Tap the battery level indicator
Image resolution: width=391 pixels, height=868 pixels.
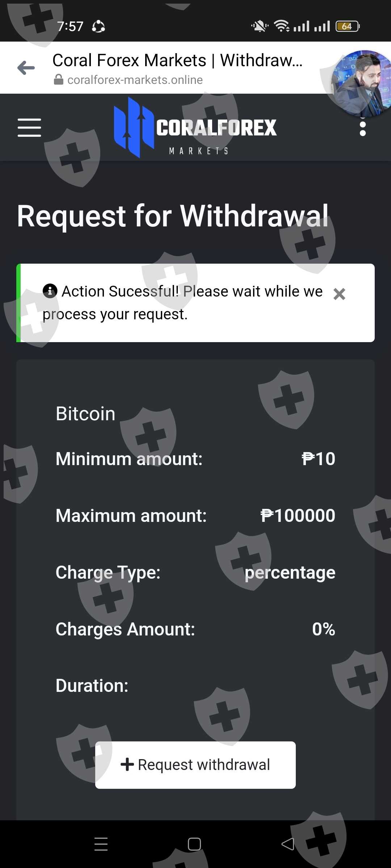click(x=347, y=26)
